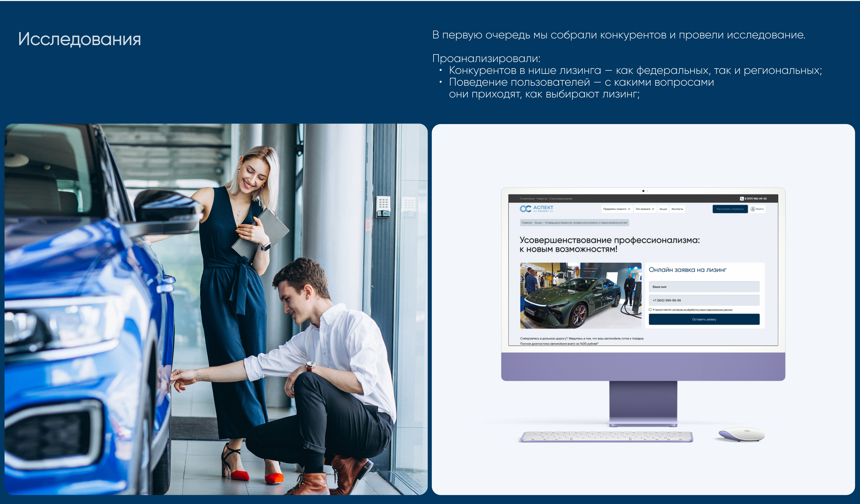860x504 pixels.
Task: Go to the Контакты menu item
Action: tap(677, 209)
